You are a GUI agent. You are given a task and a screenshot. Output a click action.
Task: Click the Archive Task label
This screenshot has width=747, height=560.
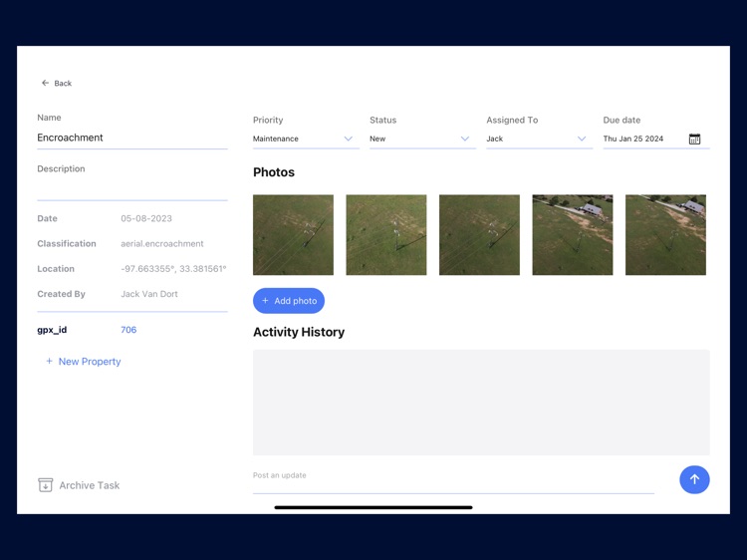(89, 485)
